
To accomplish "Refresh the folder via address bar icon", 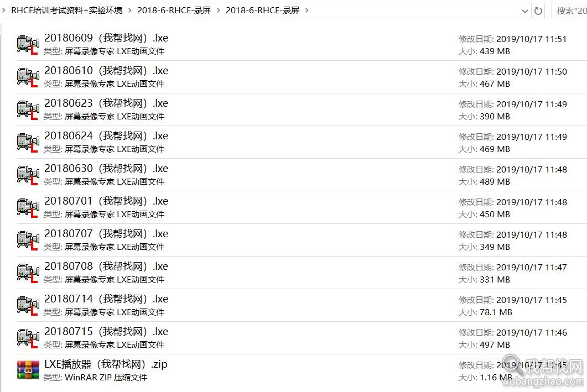I will tap(538, 11).
